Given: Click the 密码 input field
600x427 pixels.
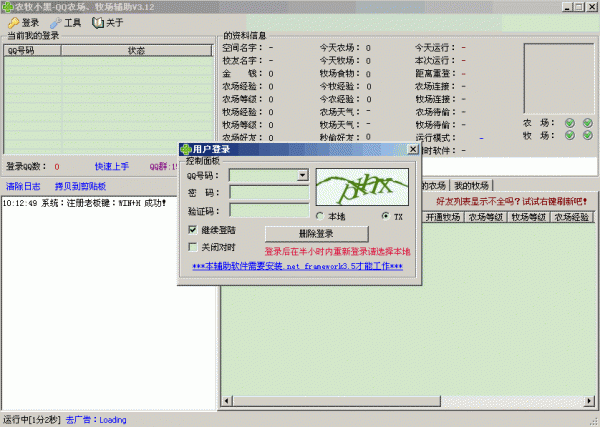Looking at the screenshot, I should click(x=269, y=193).
